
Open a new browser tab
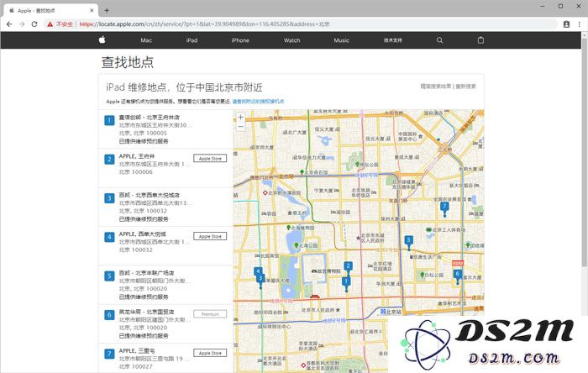pos(107,10)
